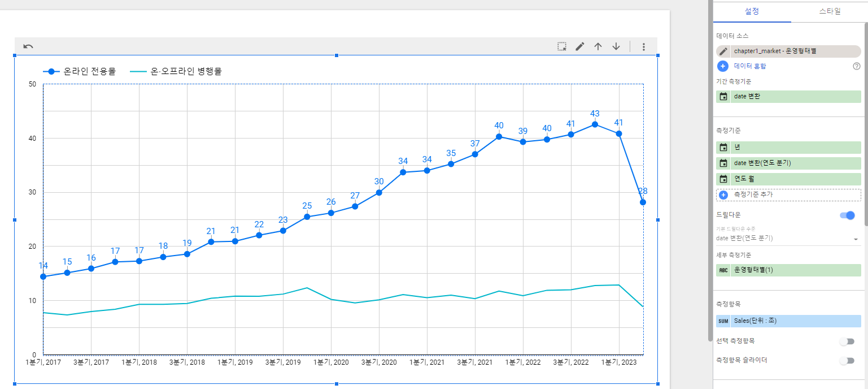Select chapter1_market - 운영형태별 data source

[788, 51]
